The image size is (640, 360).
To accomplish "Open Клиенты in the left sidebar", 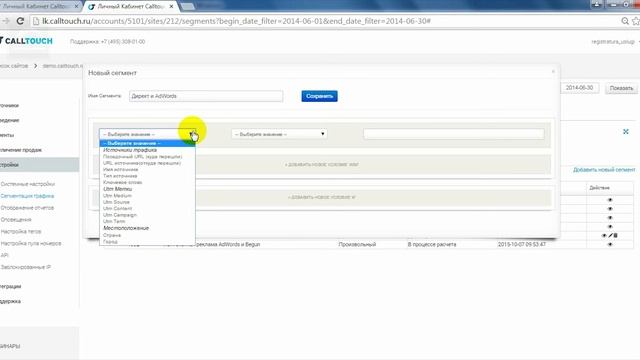I will point(7,135).
